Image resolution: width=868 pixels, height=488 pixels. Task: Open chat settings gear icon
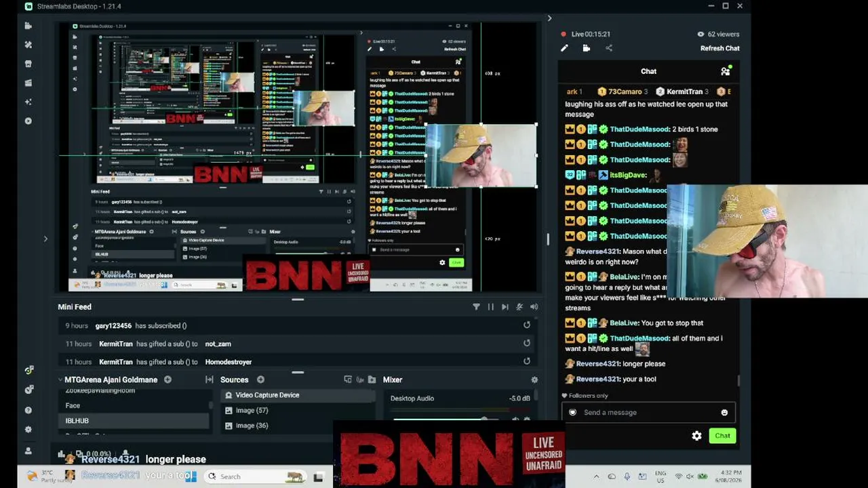click(x=696, y=436)
